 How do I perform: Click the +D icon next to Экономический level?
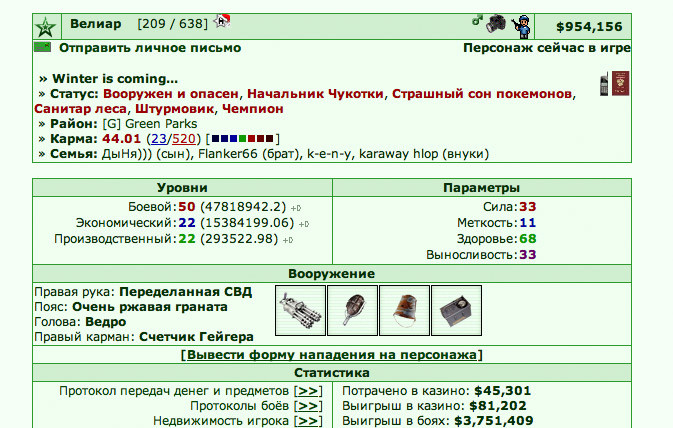[x=304, y=224]
